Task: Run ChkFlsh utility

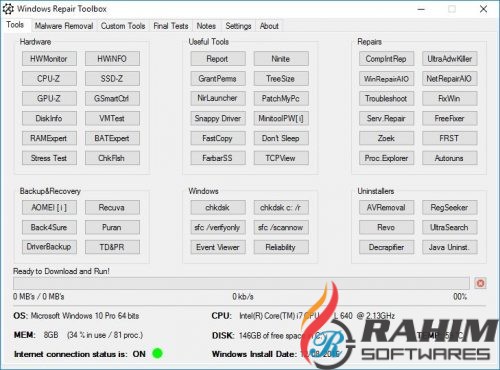Action: click(112, 158)
